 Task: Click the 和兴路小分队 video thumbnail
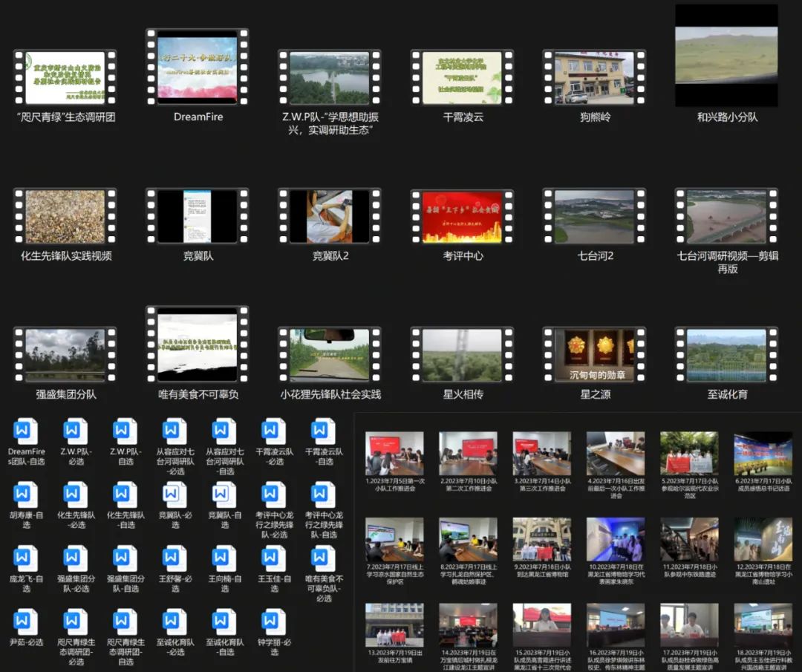click(726, 56)
